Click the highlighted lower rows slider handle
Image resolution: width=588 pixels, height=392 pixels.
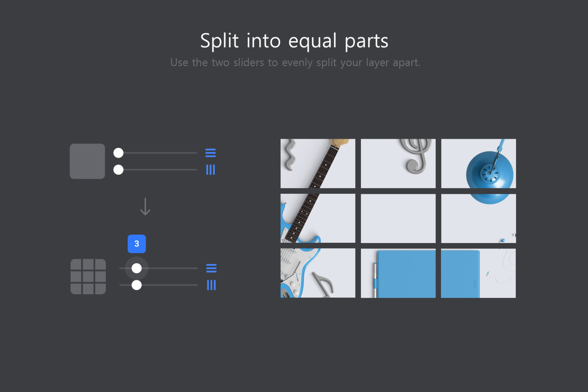coord(137,268)
